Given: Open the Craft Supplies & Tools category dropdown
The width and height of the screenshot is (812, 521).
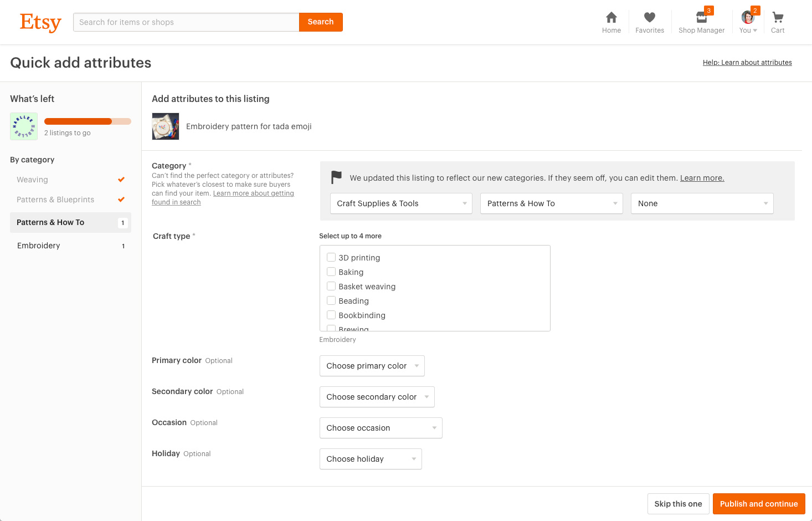Looking at the screenshot, I should pos(401,203).
